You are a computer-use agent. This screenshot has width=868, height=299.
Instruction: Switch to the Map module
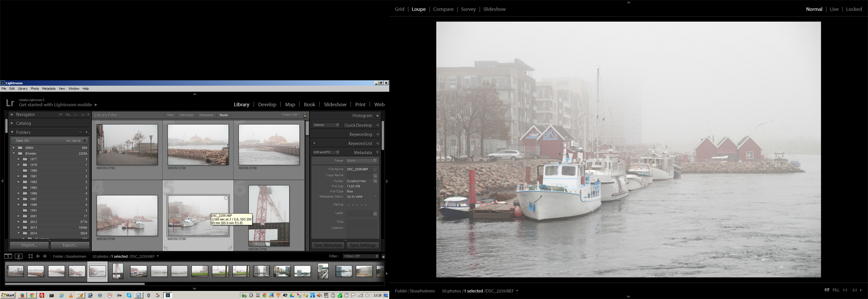point(290,104)
